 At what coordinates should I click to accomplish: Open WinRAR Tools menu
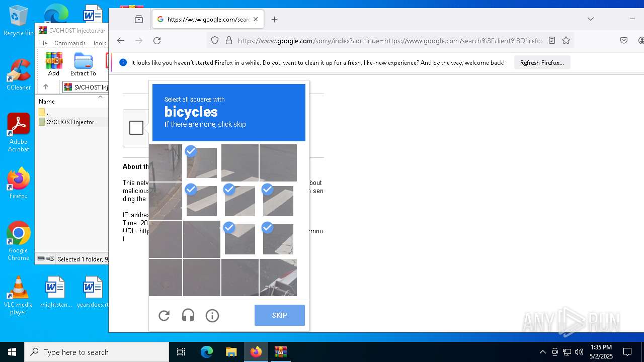[99, 43]
